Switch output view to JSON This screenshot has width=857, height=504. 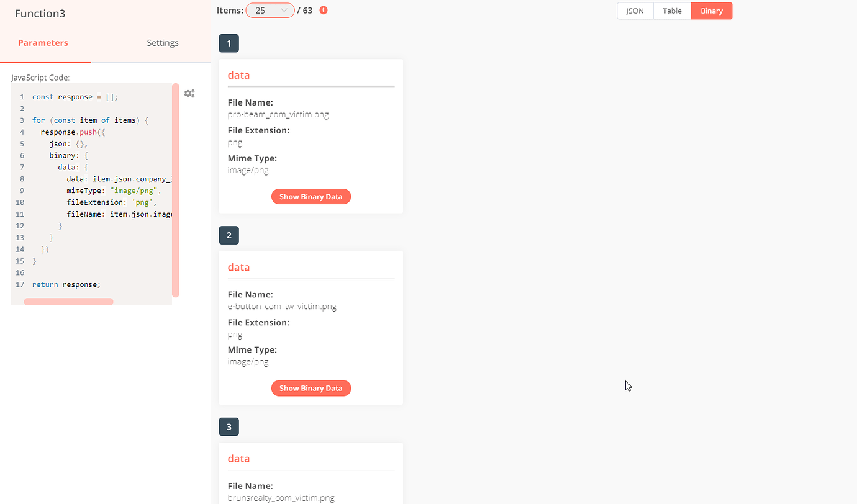point(635,11)
